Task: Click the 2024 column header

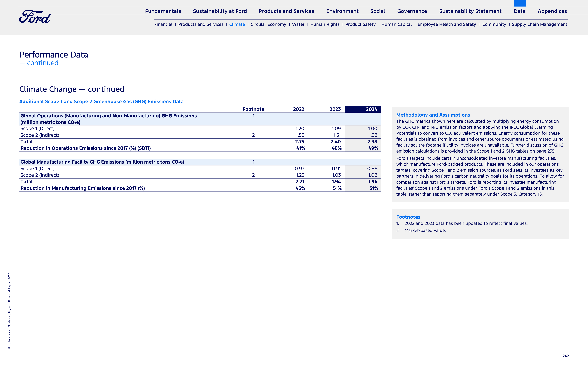Action: 363,109
